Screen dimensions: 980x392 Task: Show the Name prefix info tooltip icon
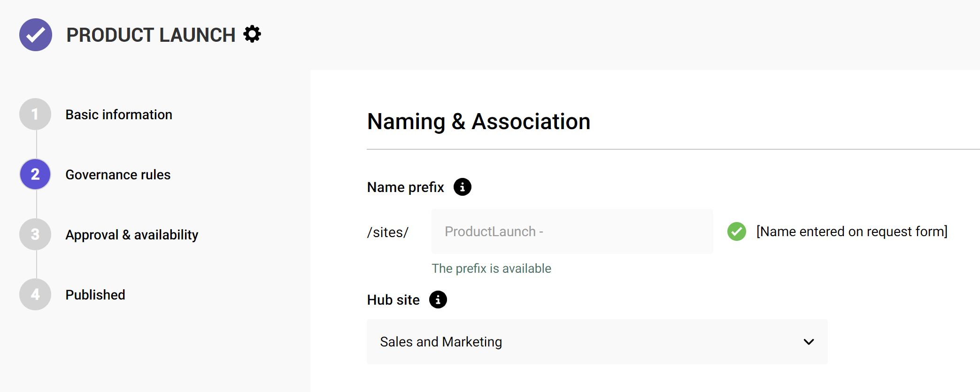[462, 187]
